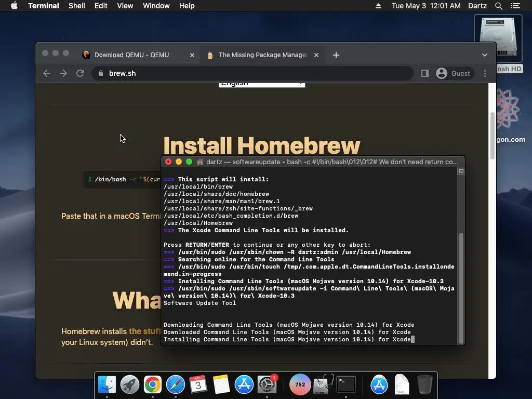Viewport: 532px width, 399px height.
Task: Expand Chrome tab search chevron
Action: 485,55
